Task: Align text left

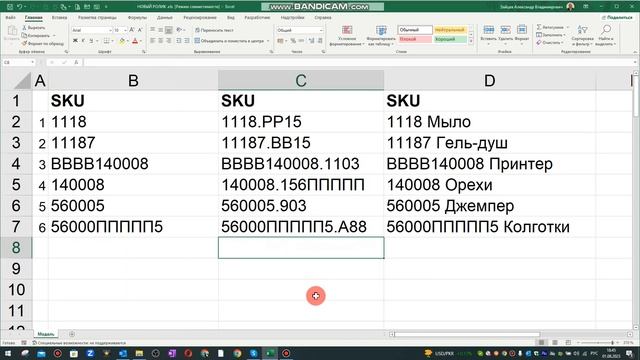Action: pos(153,41)
